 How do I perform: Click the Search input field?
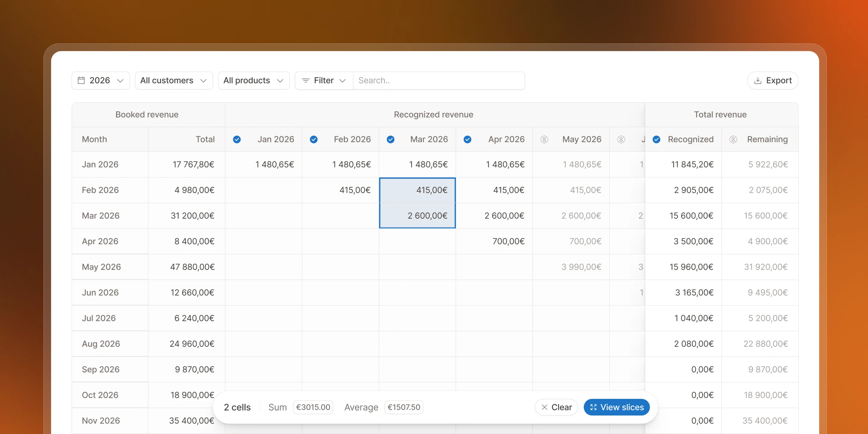(x=439, y=80)
